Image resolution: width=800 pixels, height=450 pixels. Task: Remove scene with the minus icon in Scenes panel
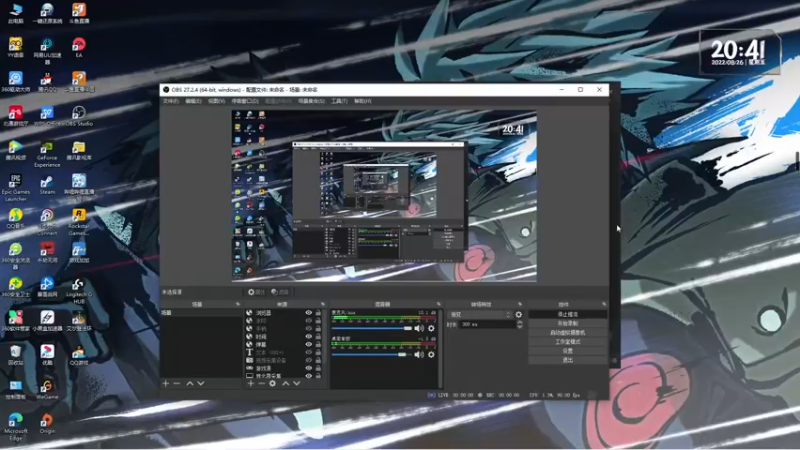point(177,383)
